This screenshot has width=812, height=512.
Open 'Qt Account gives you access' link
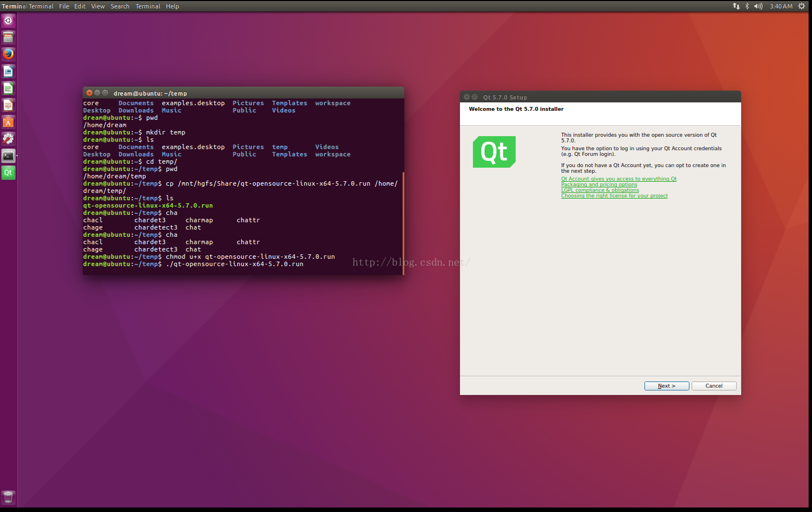click(619, 179)
